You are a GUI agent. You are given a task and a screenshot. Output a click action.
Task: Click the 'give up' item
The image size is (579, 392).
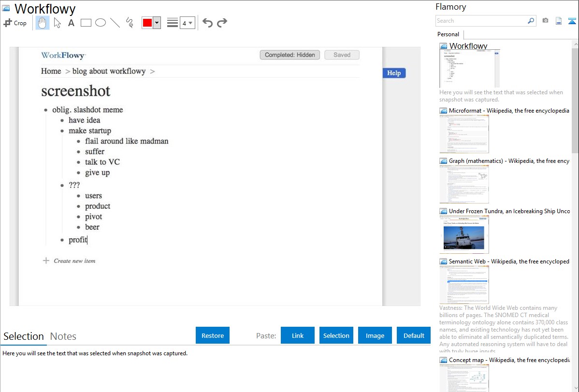click(x=98, y=173)
